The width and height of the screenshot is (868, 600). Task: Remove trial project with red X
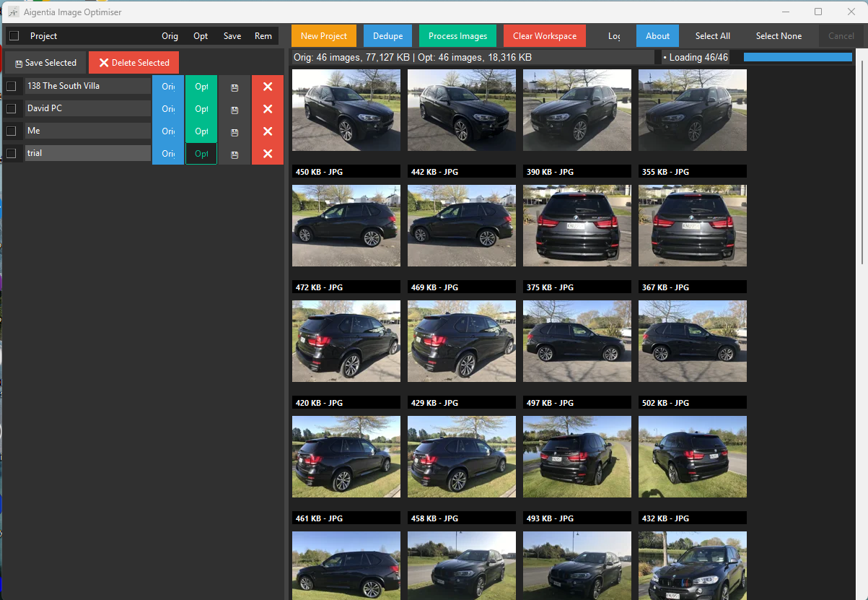pyautogui.click(x=268, y=154)
